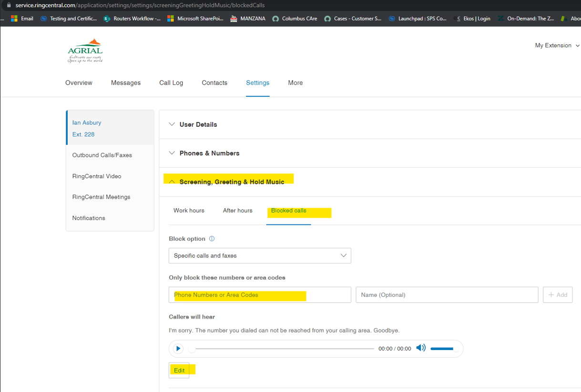Open the Columbus CAre bookmark
The width and height of the screenshot is (581, 392).
click(295, 19)
